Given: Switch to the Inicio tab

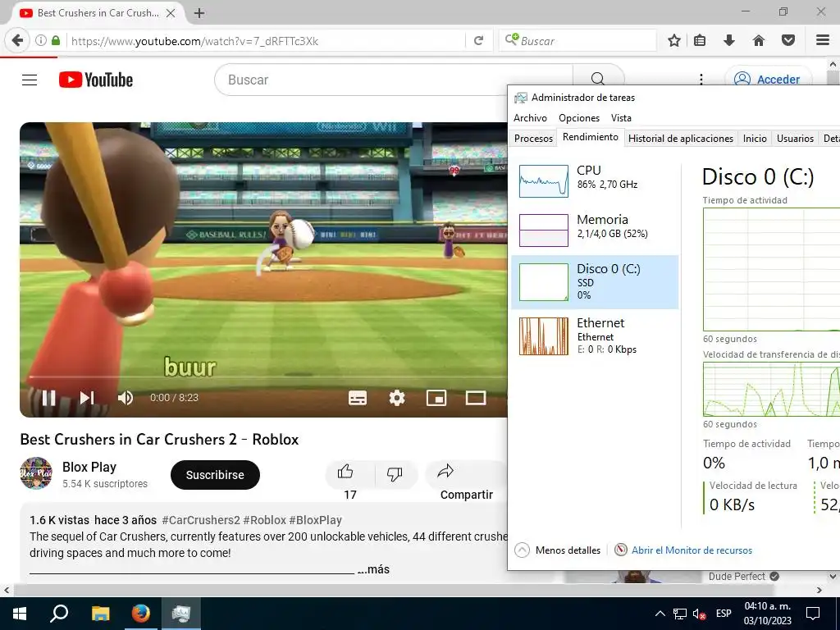Looking at the screenshot, I should [x=755, y=138].
